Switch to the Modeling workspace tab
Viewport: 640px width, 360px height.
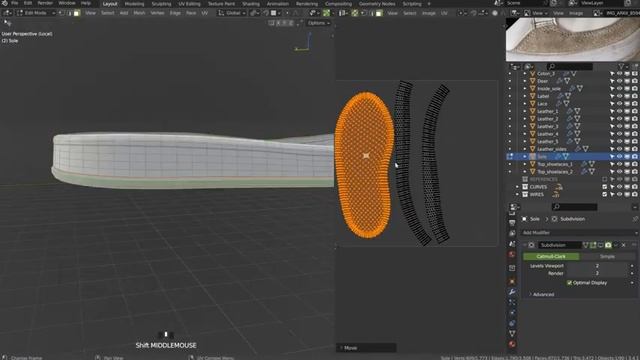coord(134,4)
